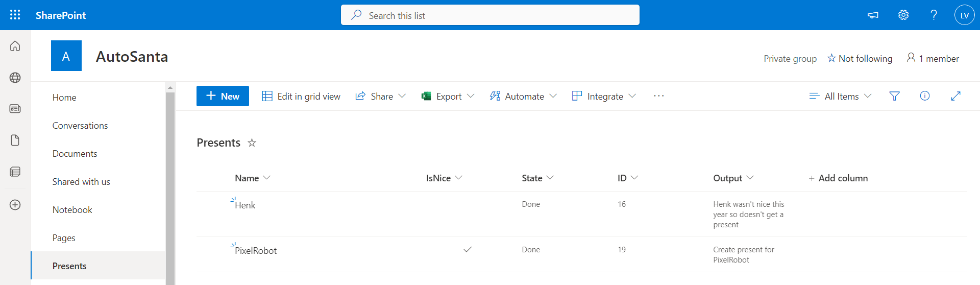This screenshot has height=285, width=980.
Task: Click the ID value 16
Action: pos(622,204)
